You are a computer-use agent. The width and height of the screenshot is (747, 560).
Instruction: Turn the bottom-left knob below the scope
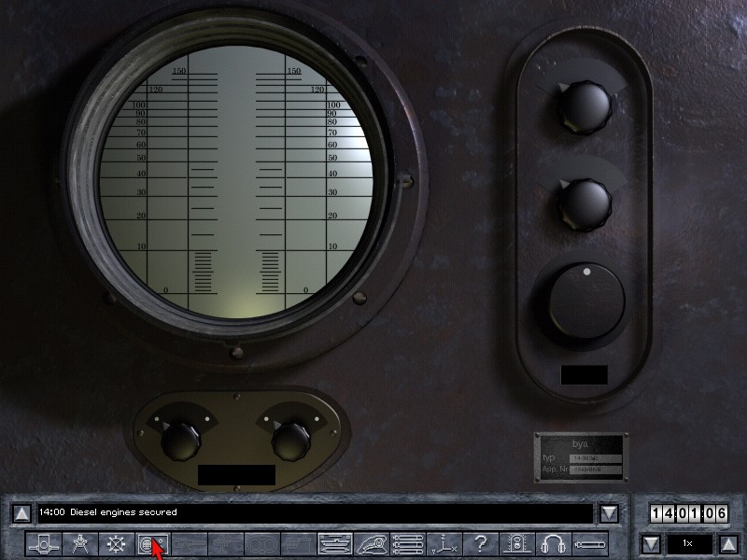181,437
